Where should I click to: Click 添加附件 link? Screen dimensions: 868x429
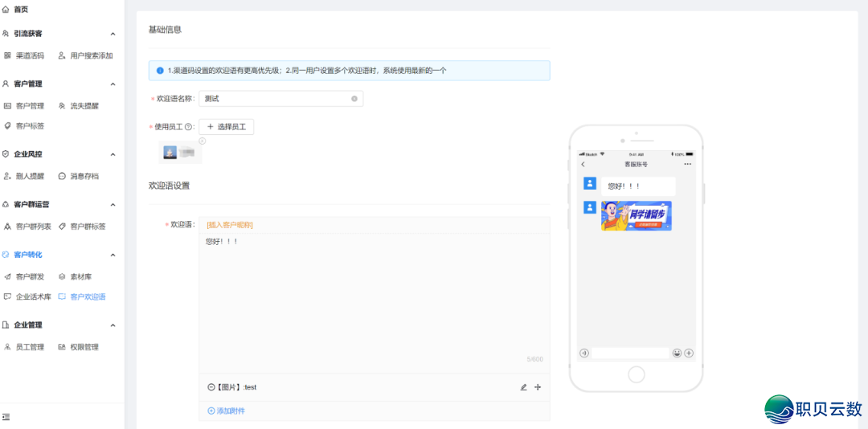[227, 411]
